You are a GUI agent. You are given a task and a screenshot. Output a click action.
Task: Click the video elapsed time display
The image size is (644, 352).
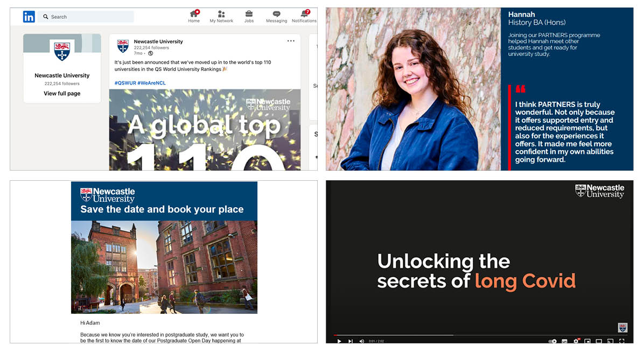[x=376, y=341]
